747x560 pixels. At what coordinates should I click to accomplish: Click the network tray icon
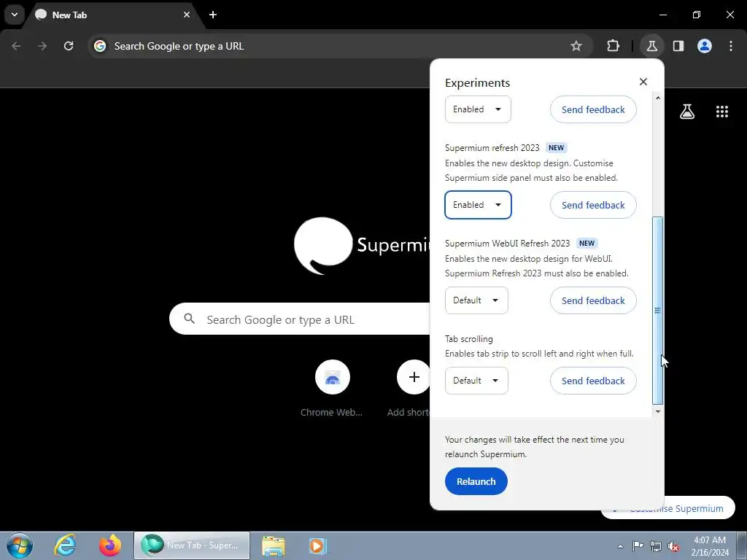(x=656, y=547)
